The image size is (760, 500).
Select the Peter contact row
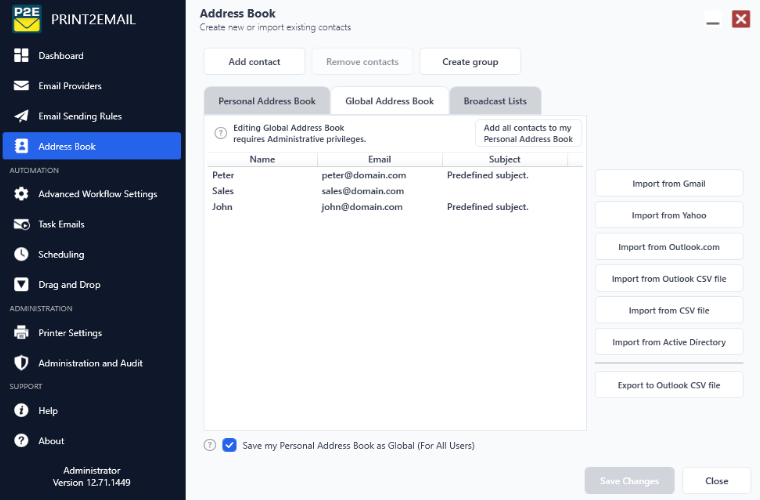(395, 175)
